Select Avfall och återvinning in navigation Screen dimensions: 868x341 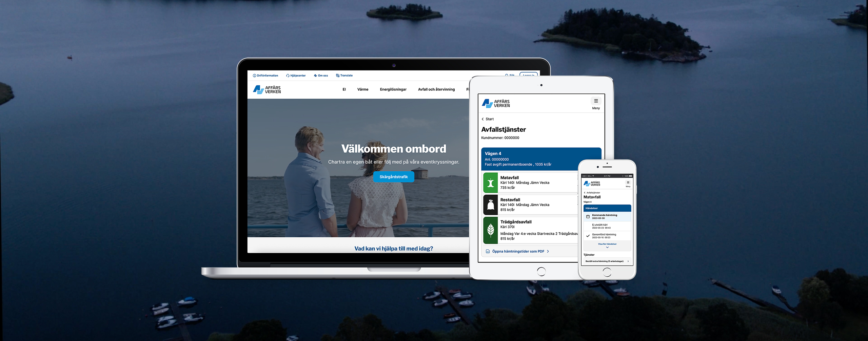click(436, 89)
